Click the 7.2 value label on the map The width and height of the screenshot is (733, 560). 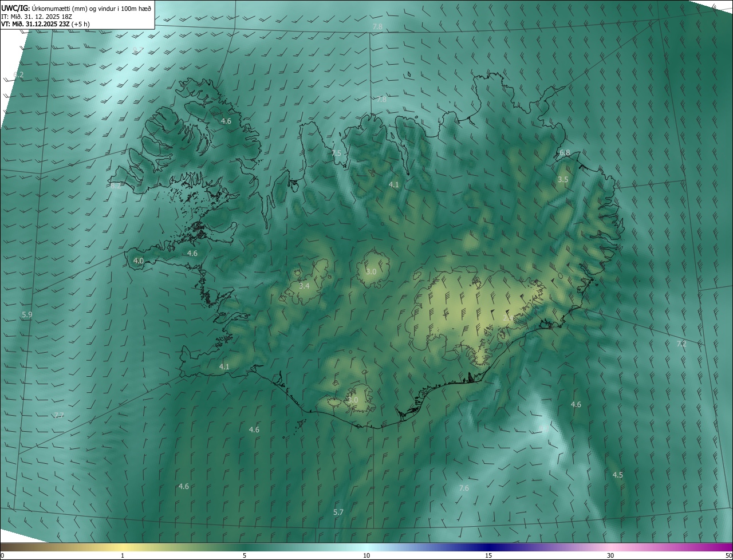pos(681,344)
